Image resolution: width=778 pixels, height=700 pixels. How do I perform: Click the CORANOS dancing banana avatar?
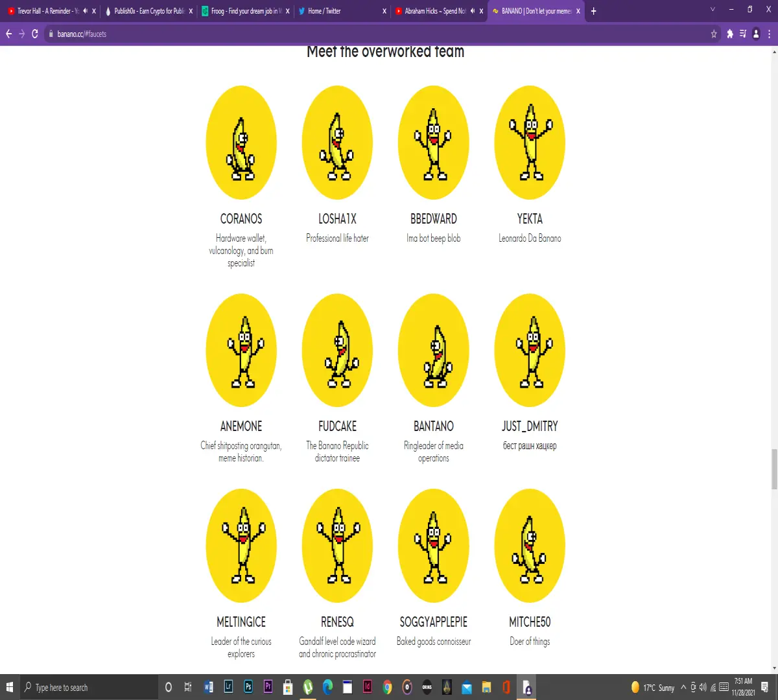(x=241, y=143)
